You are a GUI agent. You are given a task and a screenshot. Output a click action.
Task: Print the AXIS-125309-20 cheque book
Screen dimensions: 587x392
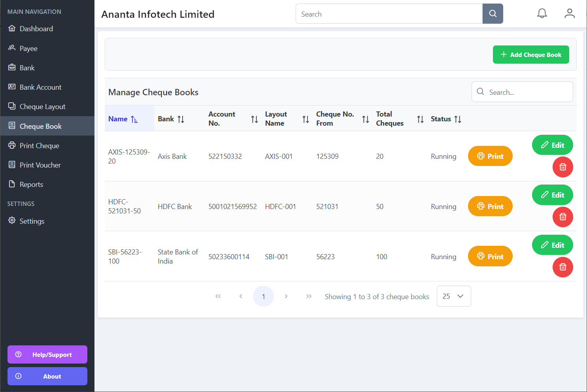point(490,156)
